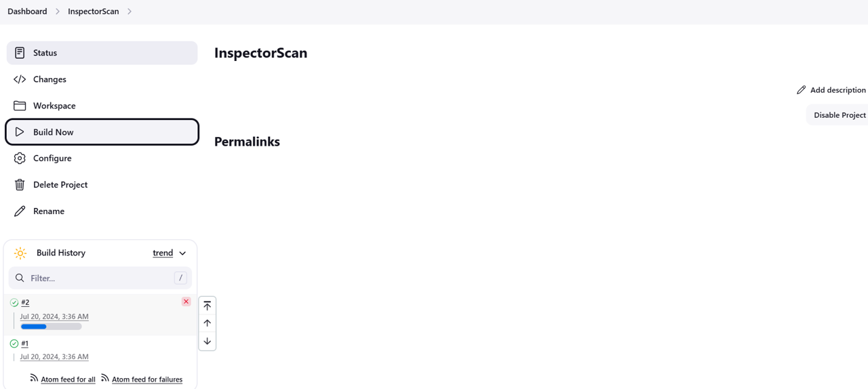Click the Disable Project button
Image resolution: width=868 pixels, height=389 pixels.
click(x=840, y=115)
